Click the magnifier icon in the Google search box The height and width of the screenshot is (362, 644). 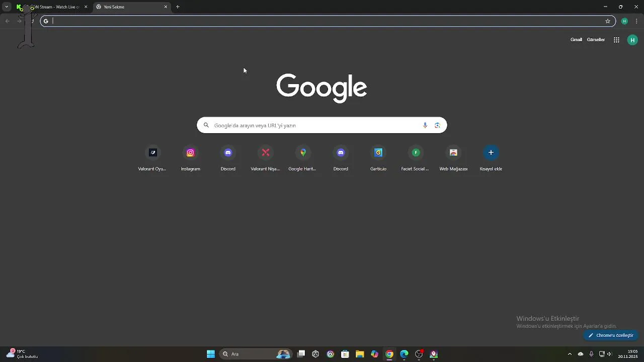tap(206, 125)
